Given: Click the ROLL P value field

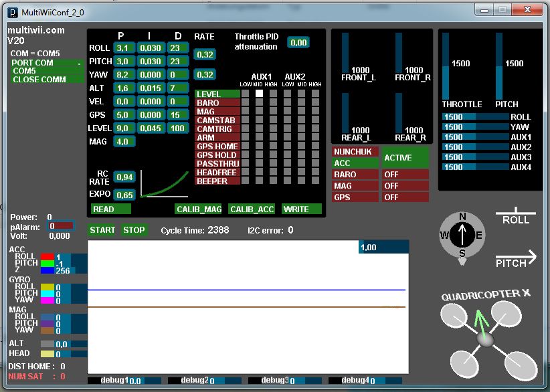Looking at the screenshot, I should click(x=123, y=48).
